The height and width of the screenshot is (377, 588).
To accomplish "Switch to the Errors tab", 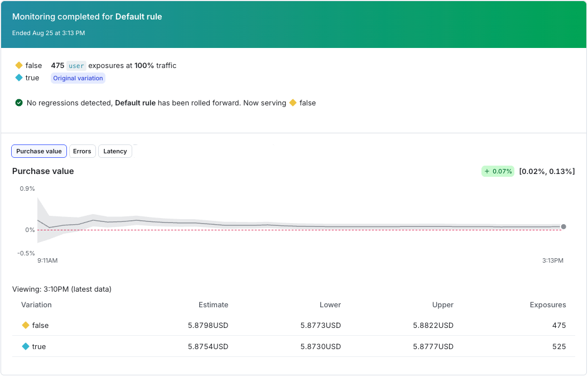I will (82, 151).
